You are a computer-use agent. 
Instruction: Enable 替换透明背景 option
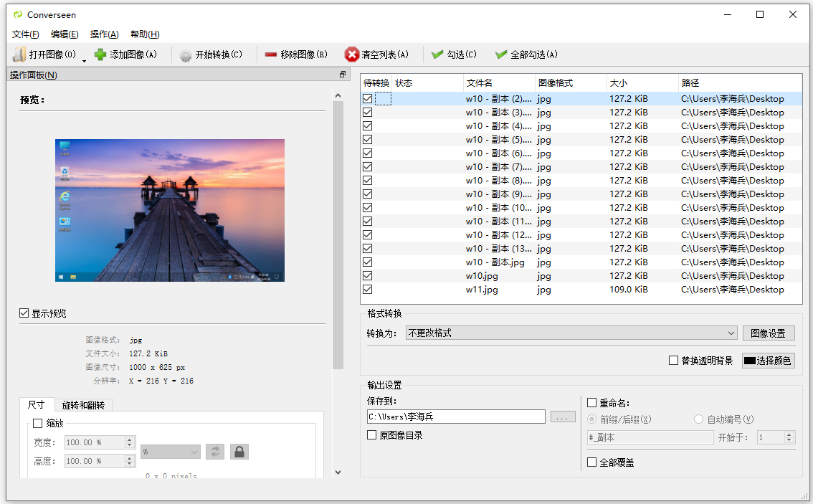click(672, 361)
